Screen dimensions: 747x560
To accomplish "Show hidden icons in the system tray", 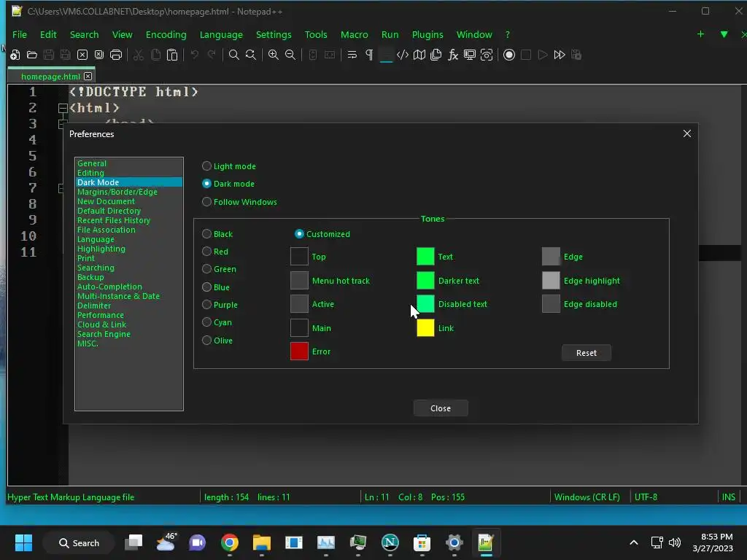I will 634,542.
